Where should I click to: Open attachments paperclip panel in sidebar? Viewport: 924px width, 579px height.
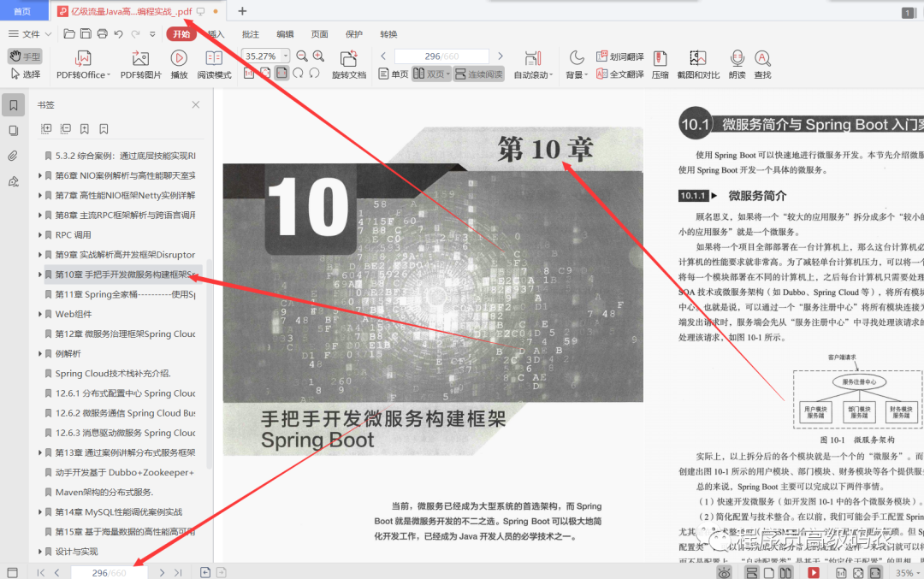point(13,157)
